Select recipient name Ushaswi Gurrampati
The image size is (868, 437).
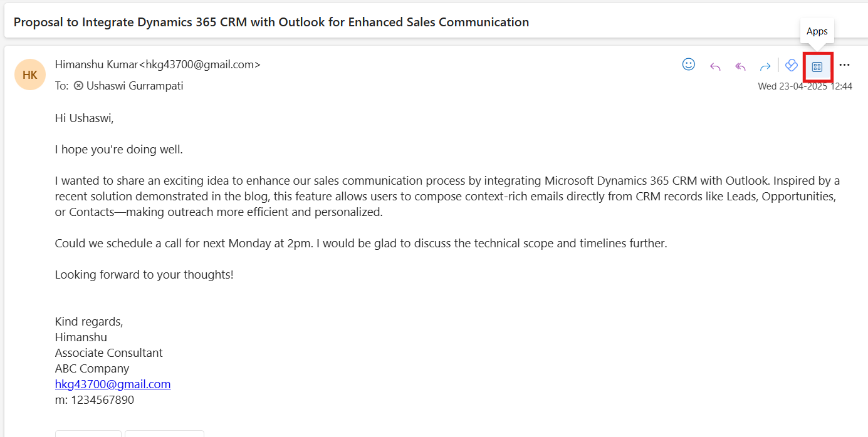click(x=135, y=86)
